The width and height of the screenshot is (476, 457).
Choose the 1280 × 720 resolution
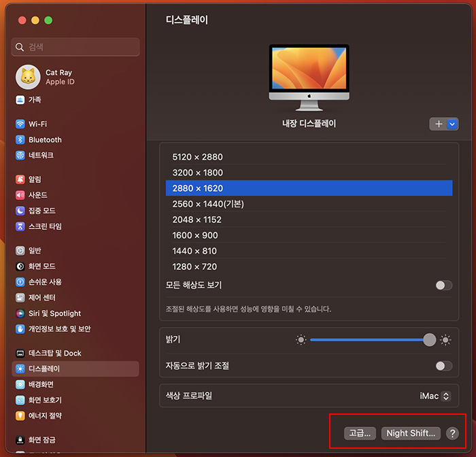309,267
